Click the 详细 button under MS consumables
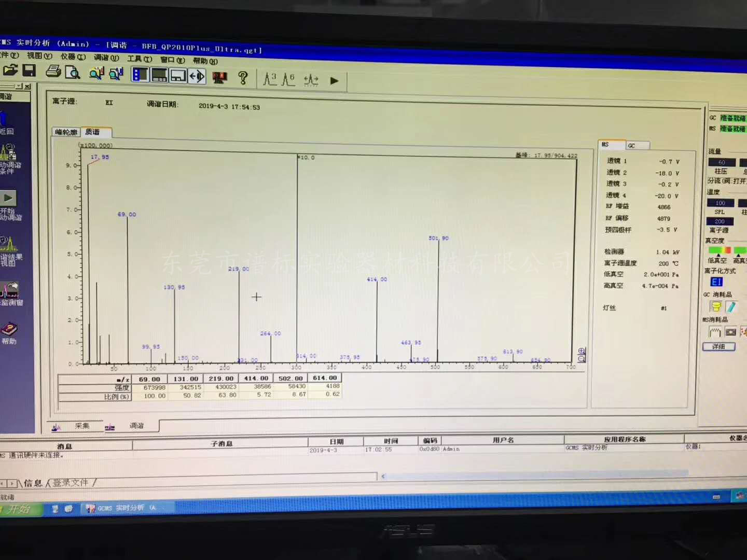Viewport: 747px width, 560px height. (719, 346)
